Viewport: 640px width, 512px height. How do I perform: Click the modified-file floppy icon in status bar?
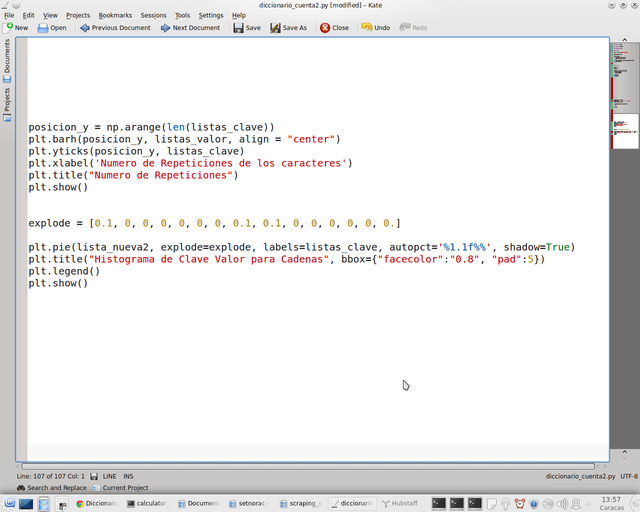click(x=94, y=476)
